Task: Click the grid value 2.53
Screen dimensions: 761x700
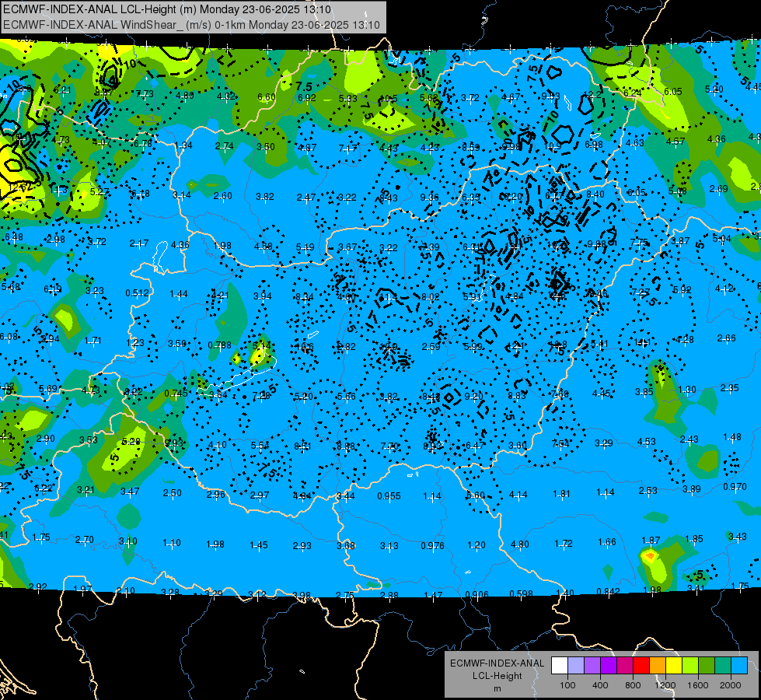Action: 648,491
